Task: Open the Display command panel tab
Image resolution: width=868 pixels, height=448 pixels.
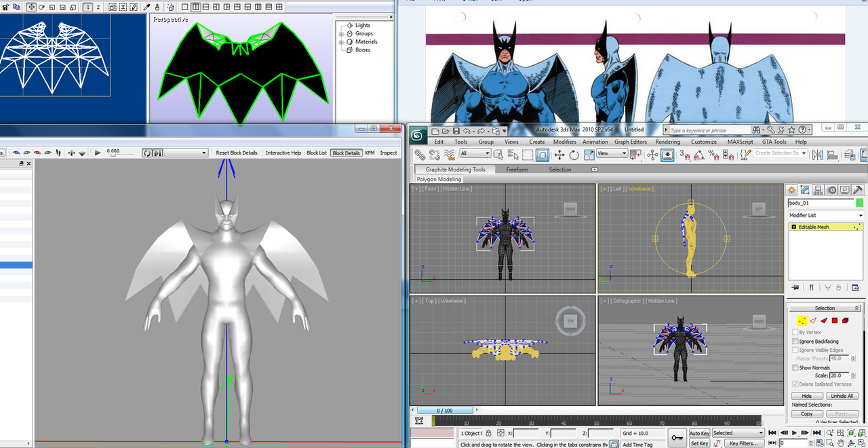Action: point(845,190)
